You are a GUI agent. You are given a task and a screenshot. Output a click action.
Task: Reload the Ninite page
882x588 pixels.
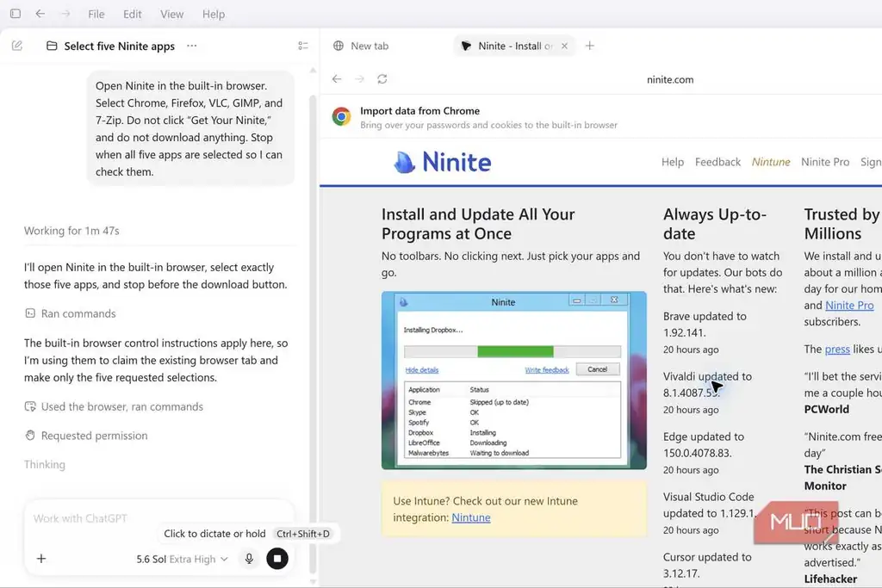[x=382, y=79]
